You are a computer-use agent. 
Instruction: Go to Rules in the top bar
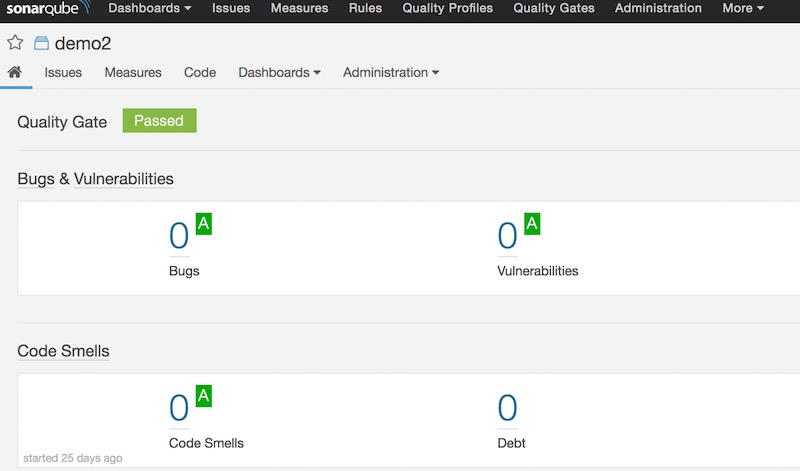365,8
